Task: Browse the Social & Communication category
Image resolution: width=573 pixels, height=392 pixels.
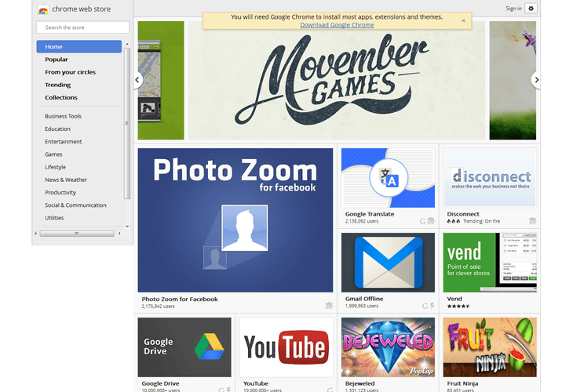Action: pyautogui.click(x=75, y=205)
